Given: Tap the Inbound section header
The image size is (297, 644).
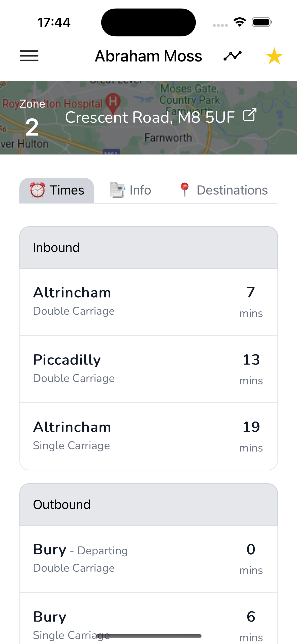Looking at the screenshot, I should [x=148, y=247].
